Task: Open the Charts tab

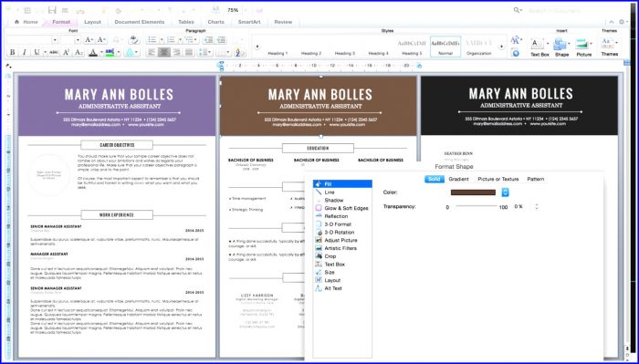Action: point(216,22)
